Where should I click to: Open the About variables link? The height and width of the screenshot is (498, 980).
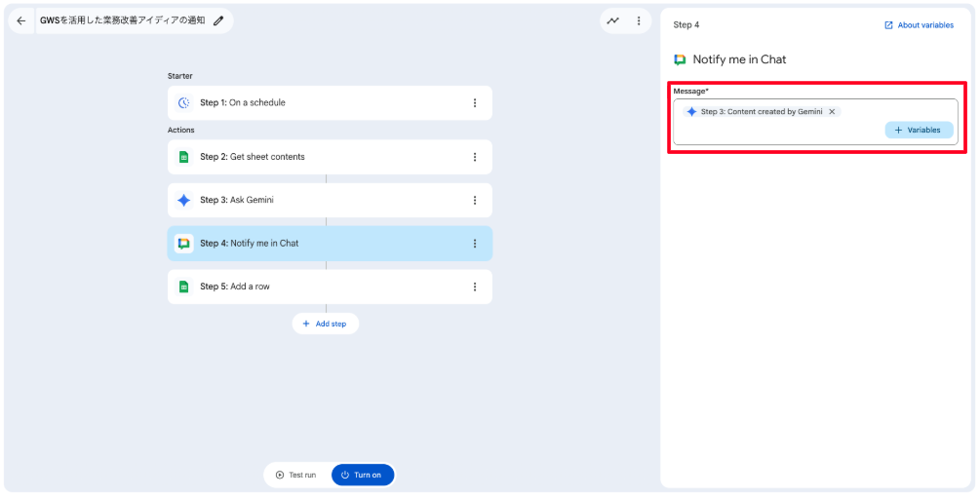pos(919,25)
